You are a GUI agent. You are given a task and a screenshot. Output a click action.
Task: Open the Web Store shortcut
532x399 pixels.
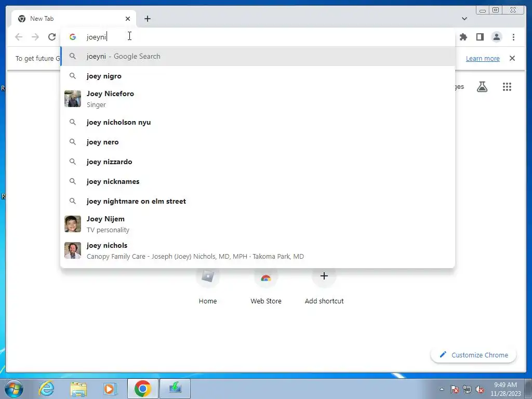265,286
